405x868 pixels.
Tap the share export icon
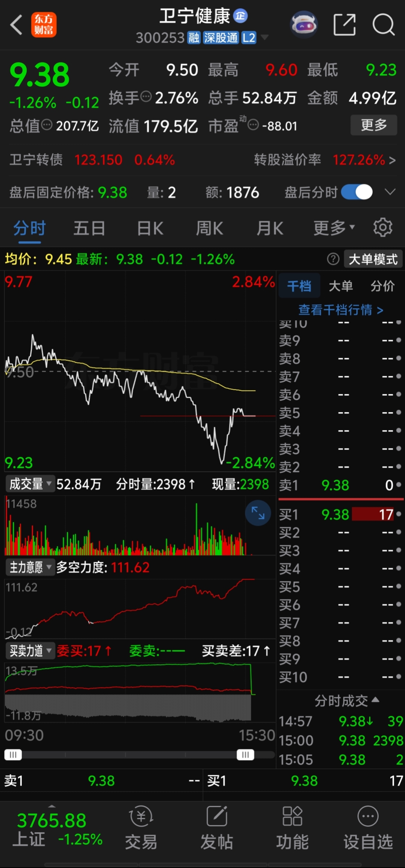pyautogui.click(x=345, y=25)
